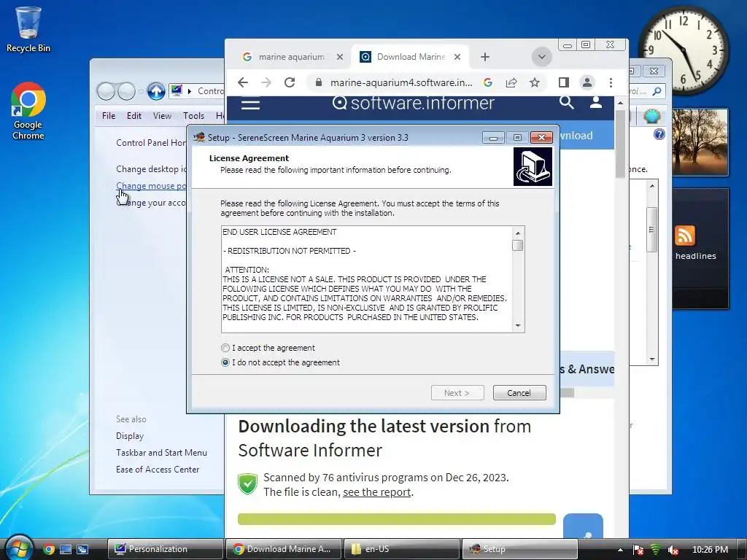This screenshot has height=560, width=747.
Task: Click the green download progress bar
Action: pos(396,519)
